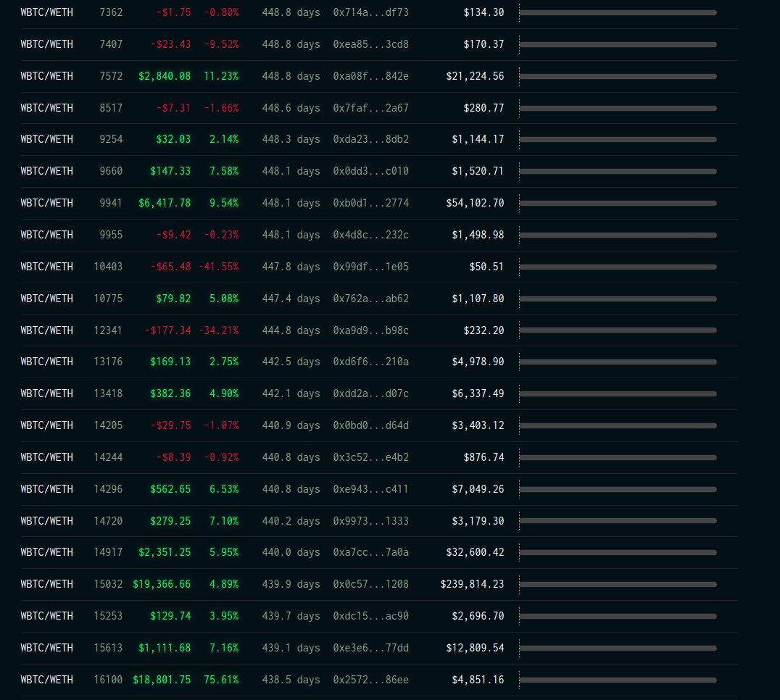Open the address 0xe943...c411
Image resolution: width=780 pixels, height=700 pixels.
(370, 489)
